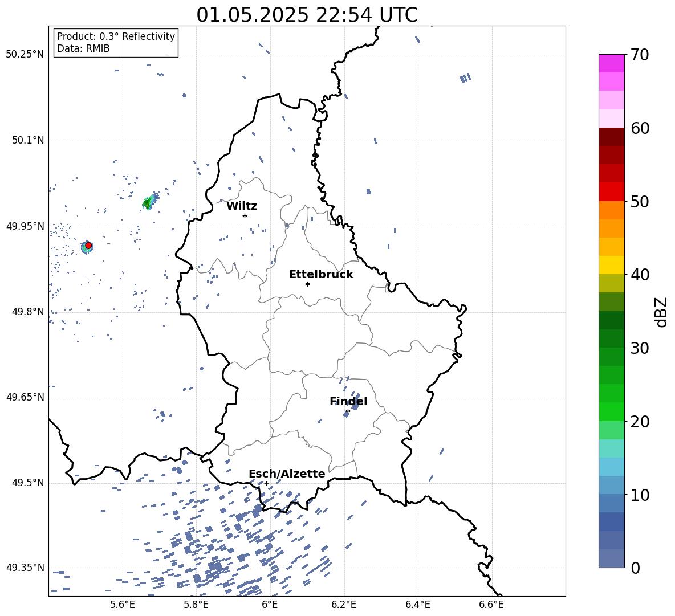
Task: Click the Findel station label
Action: click(x=348, y=401)
